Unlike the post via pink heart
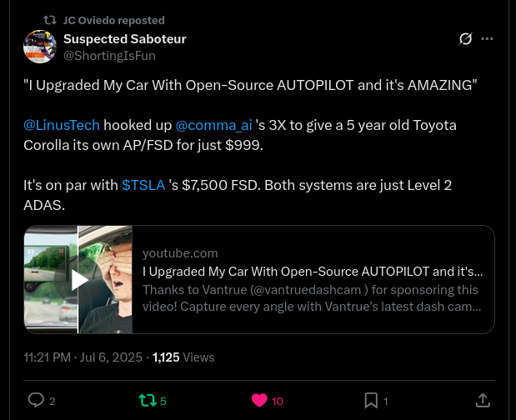Screen dimensions: 516x420 (259, 400)
